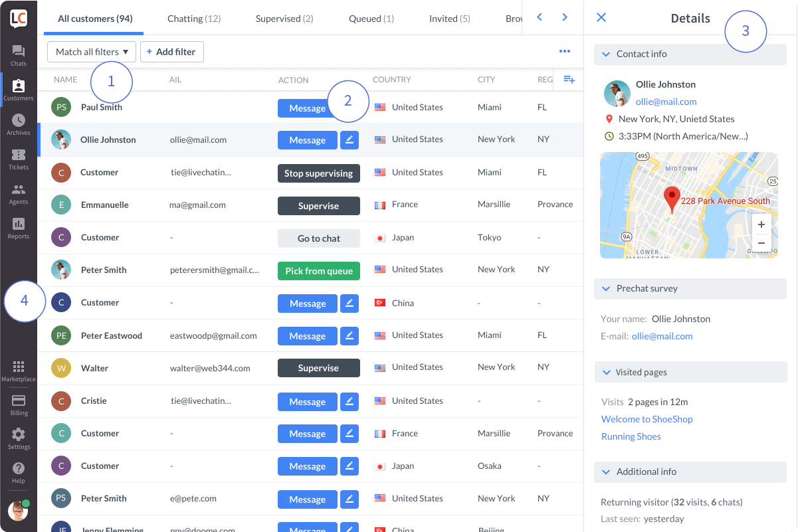Click edit icon in Ollie Johnston's row
The width and height of the screenshot is (798, 532).
pos(349,139)
